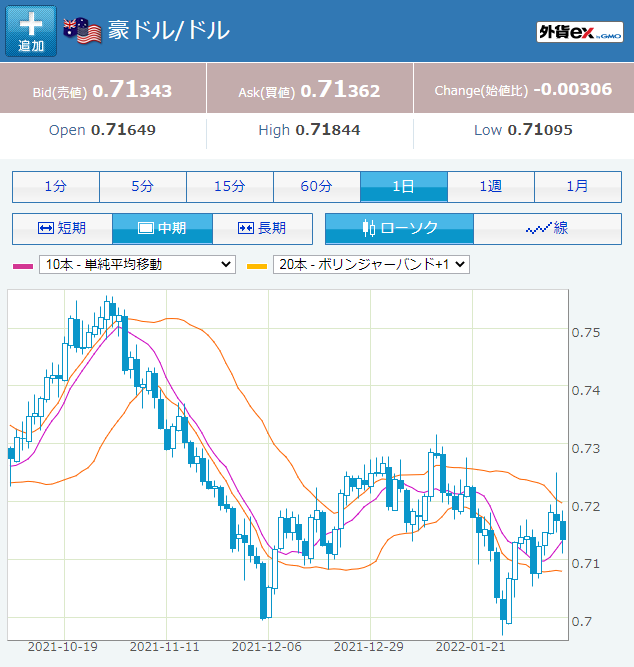Switch the timeframe to 1分
634x667 pixels.
coord(56,187)
